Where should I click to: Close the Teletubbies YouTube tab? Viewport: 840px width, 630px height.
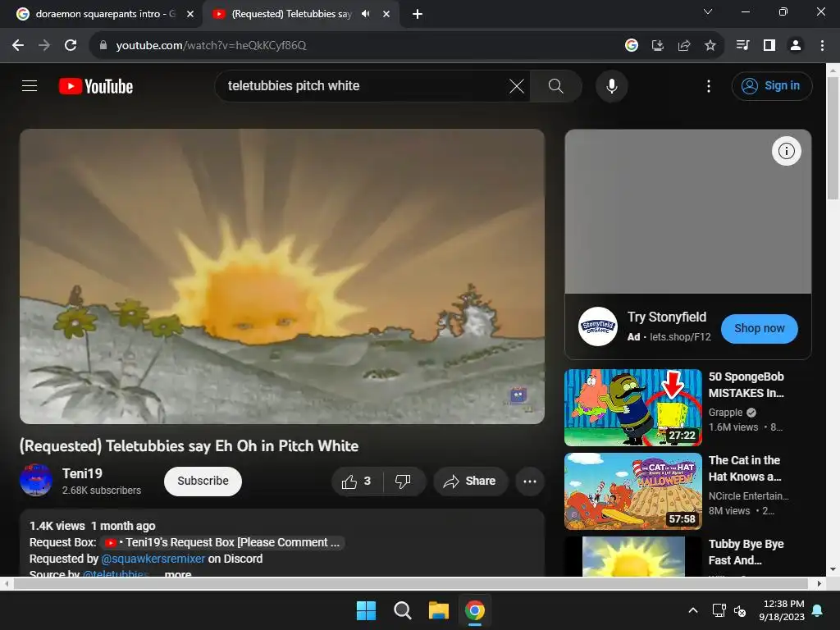pos(386,14)
